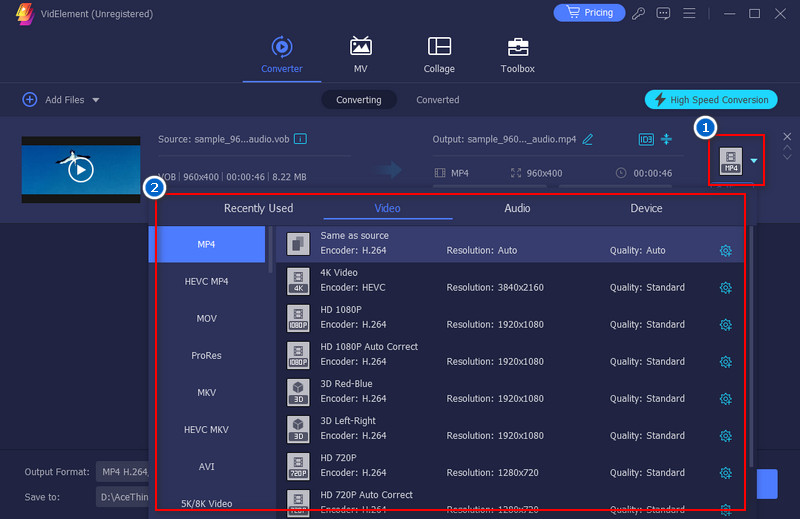
Task: Remove the file with the X icon
Action: coord(787,136)
